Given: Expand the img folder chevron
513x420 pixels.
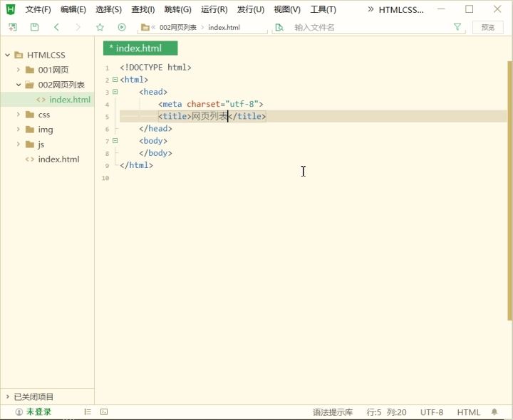Looking at the screenshot, I should pos(19,129).
